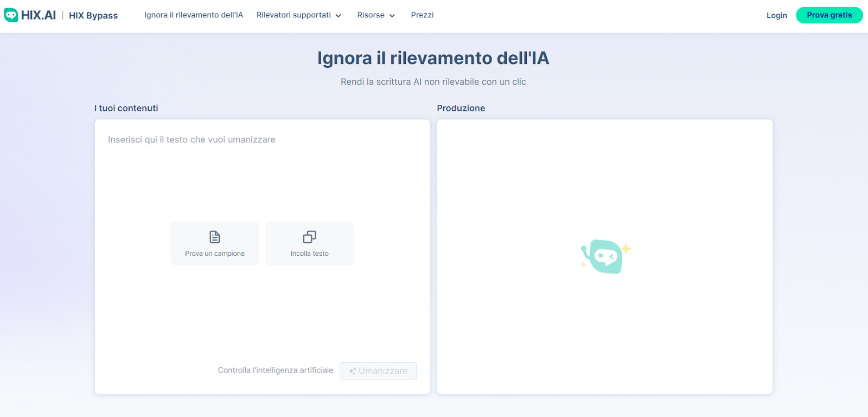The height and width of the screenshot is (417, 868).
Task: Open the Rilevatori supportati menu
Action: click(x=293, y=15)
